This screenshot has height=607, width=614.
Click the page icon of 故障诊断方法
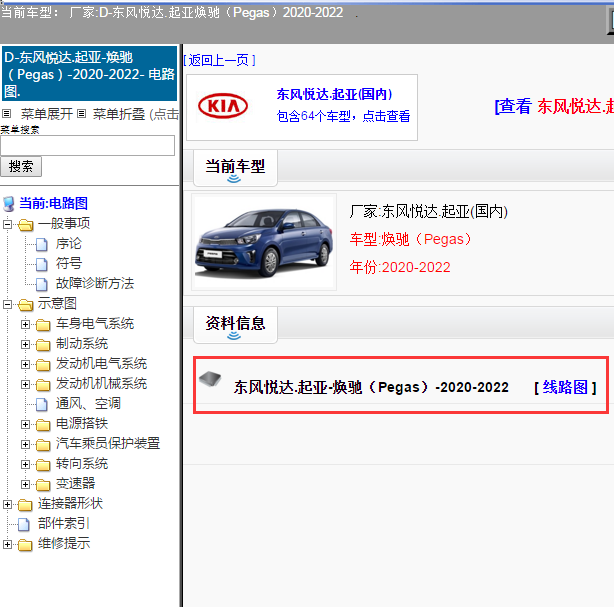click(42, 284)
